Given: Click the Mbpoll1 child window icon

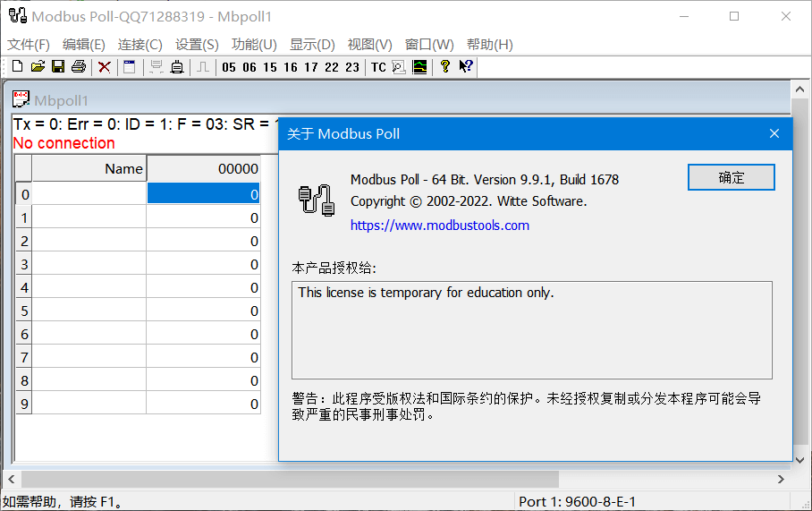Looking at the screenshot, I should pyautogui.click(x=21, y=98).
